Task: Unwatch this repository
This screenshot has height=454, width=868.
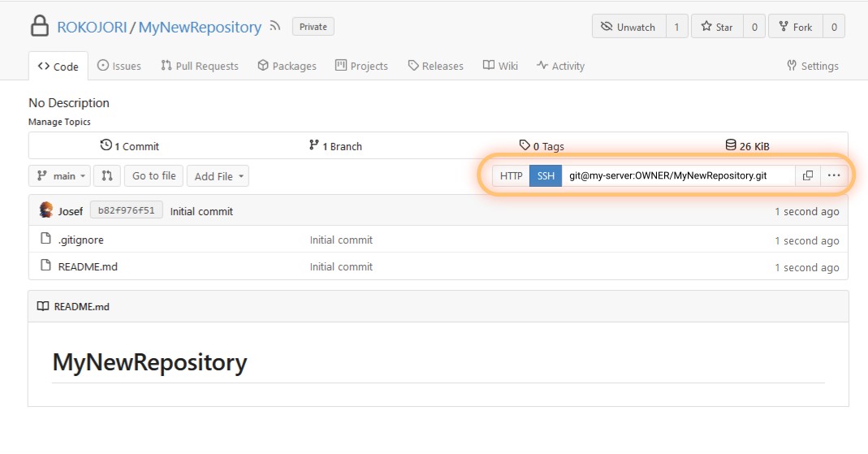Action: click(628, 27)
